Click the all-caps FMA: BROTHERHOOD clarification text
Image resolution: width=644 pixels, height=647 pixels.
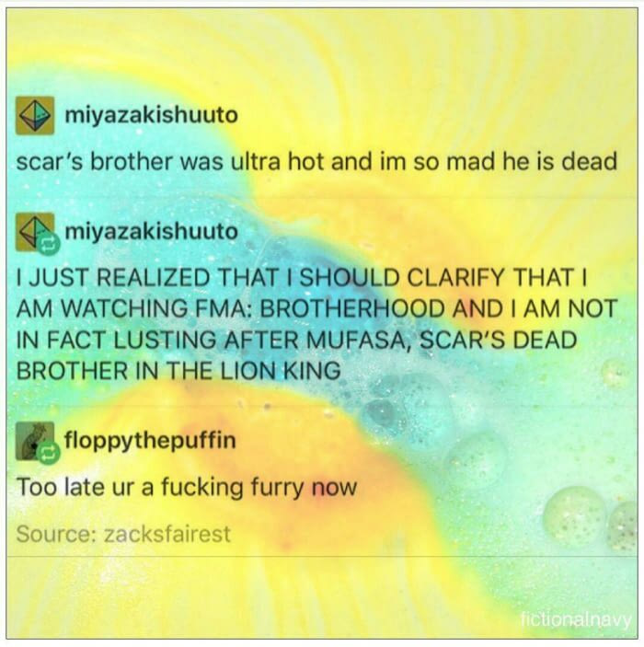point(316,324)
